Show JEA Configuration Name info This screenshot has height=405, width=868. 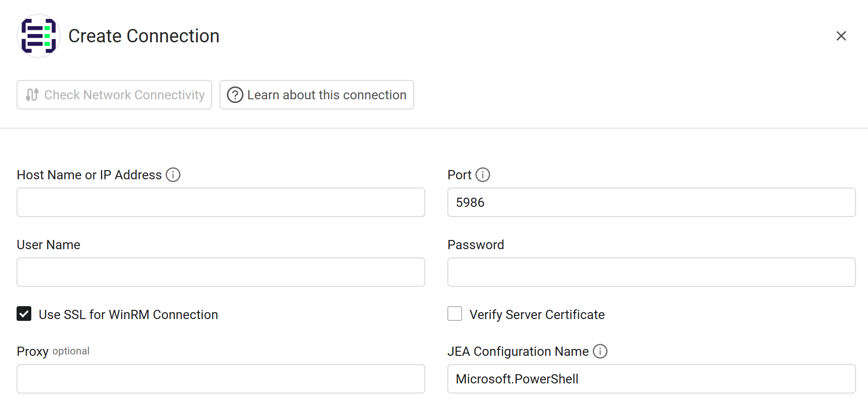[600, 351]
